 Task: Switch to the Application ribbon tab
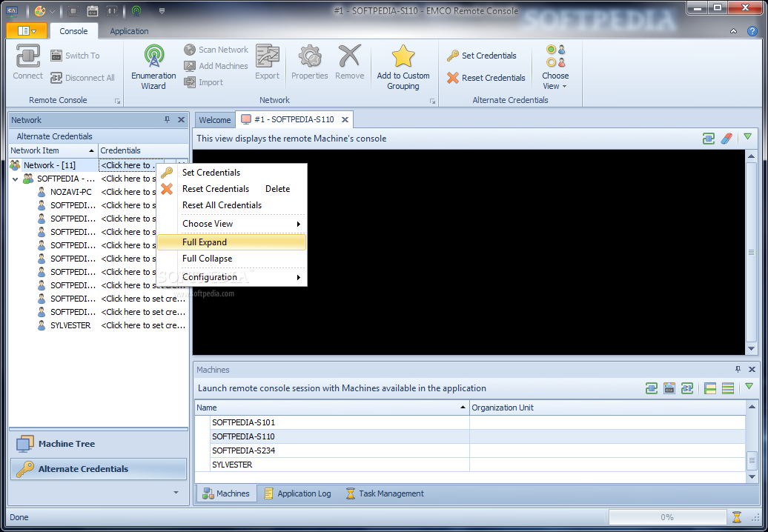tap(129, 31)
